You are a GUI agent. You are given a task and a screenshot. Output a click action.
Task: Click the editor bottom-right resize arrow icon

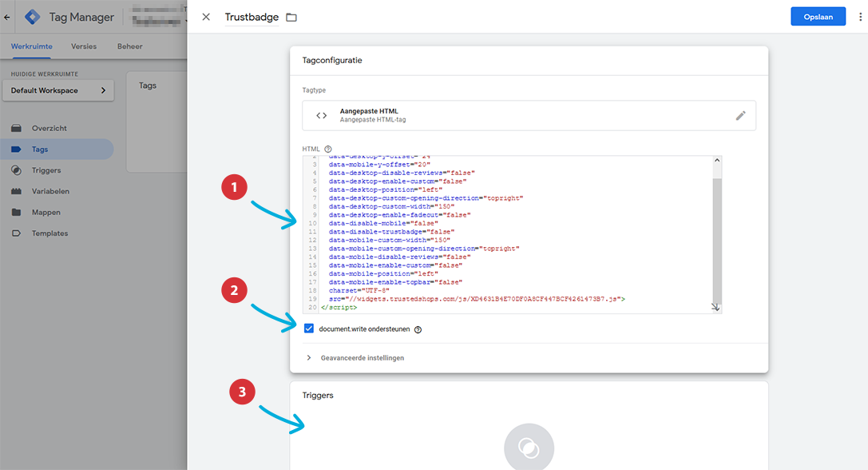[x=715, y=306]
